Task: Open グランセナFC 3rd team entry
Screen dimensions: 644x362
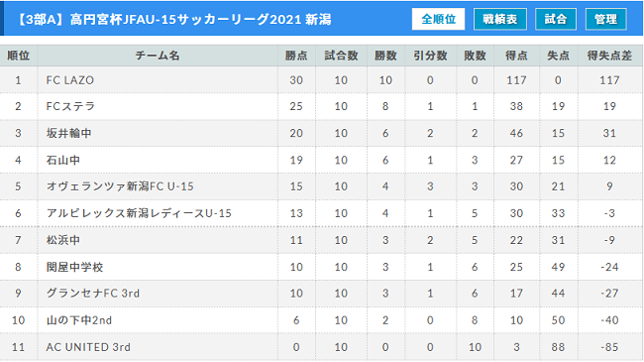Action: click(x=93, y=294)
